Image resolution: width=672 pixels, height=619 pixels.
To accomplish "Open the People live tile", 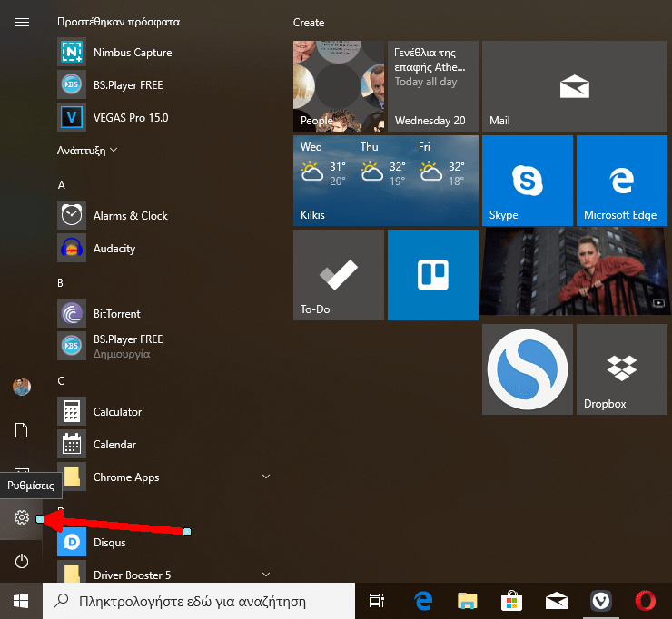I will (x=339, y=86).
